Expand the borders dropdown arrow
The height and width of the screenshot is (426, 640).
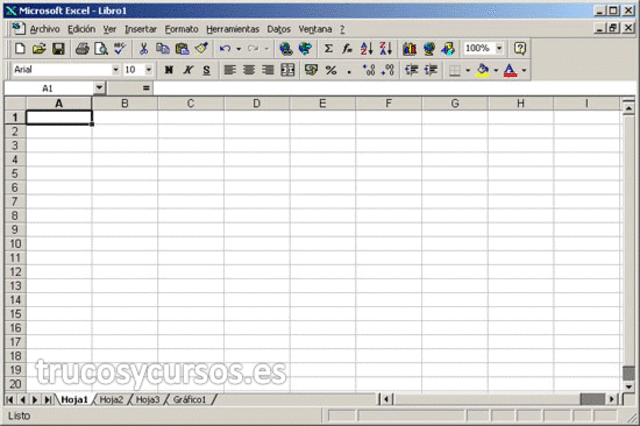point(468,70)
